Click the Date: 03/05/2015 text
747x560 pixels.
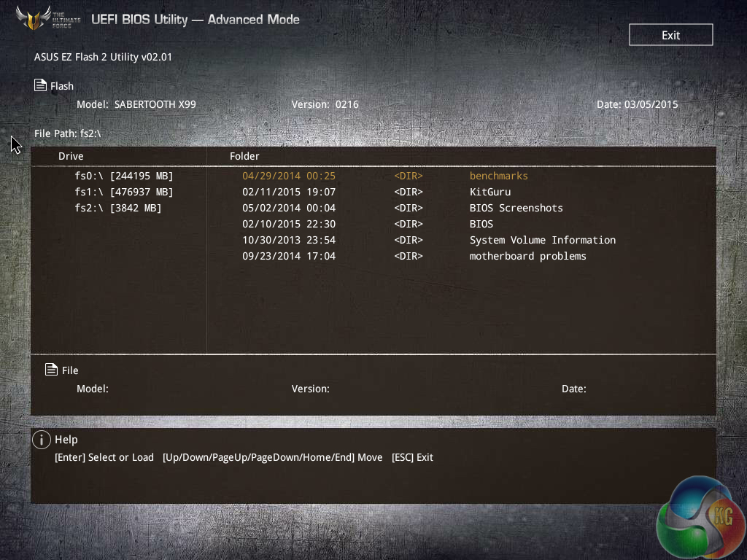point(637,104)
